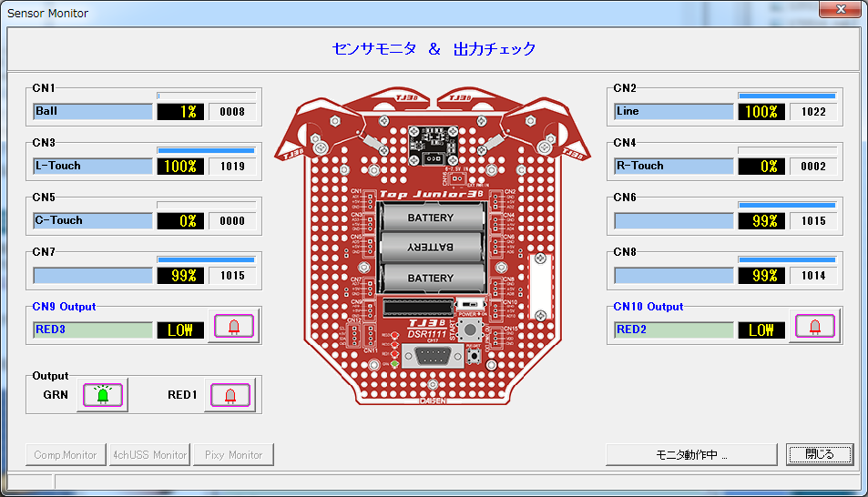The height and width of the screenshot is (497, 868).
Task: Toggle the RED1 LED output button
Action: click(230, 395)
